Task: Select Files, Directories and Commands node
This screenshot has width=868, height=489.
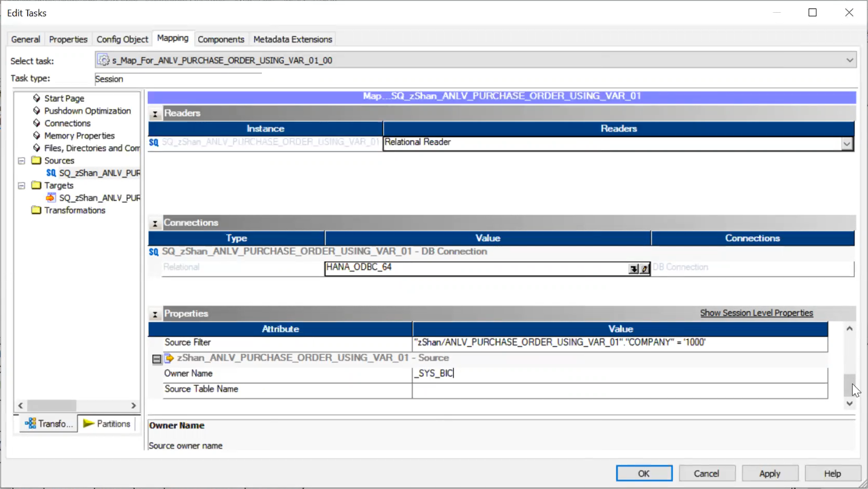Action: 92,148
